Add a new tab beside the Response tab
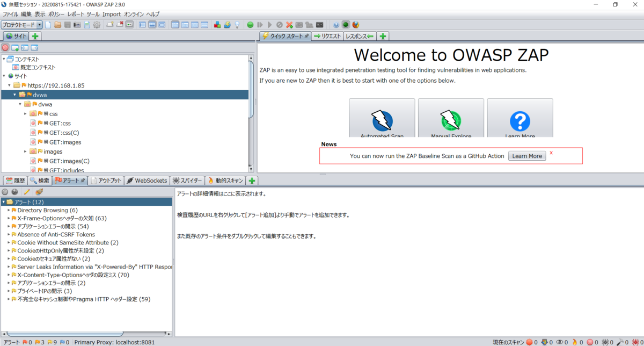The height and width of the screenshot is (346, 644). pyautogui.click(x=383, y=36)
